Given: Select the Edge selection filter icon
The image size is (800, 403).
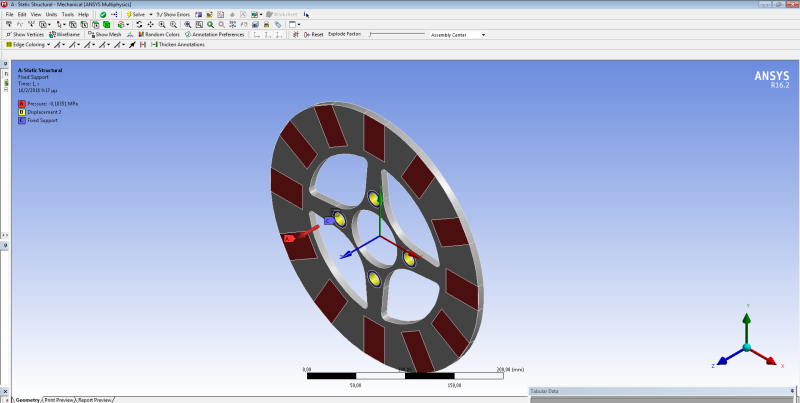Looking at the screenshot, I should coord(84,24).
